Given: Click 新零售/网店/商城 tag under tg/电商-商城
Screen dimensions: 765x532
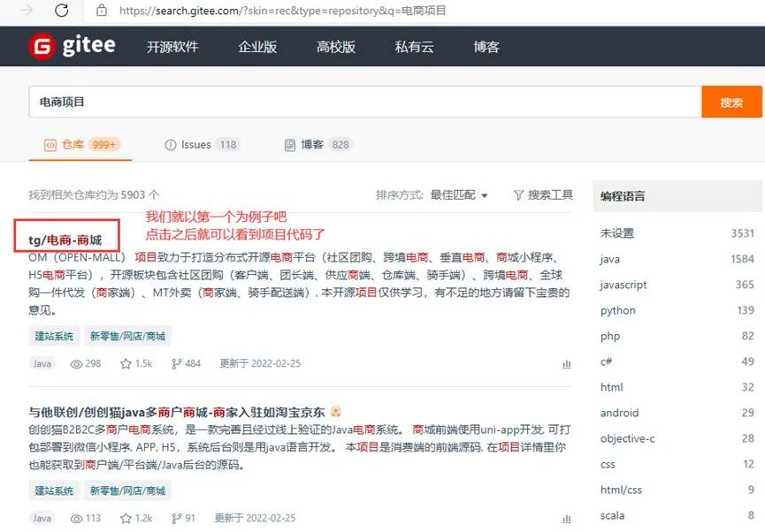Looking at the screenshot, I should (x=128, y=336).
